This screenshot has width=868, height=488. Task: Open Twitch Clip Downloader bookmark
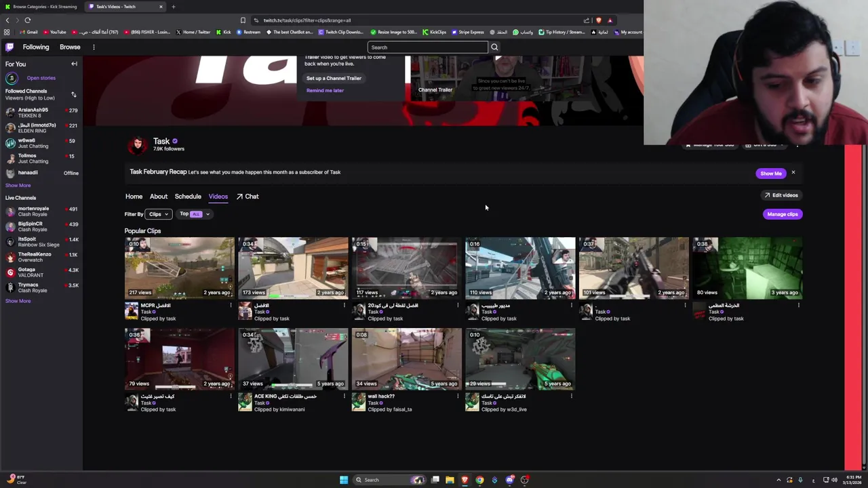pos(340,32)
